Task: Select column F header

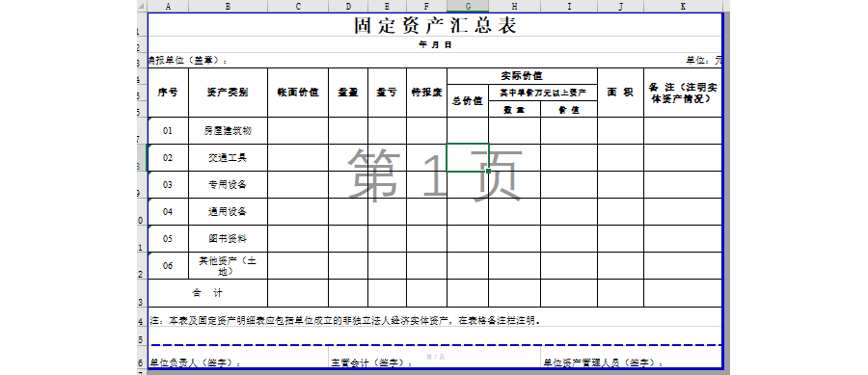Action: 427,6
